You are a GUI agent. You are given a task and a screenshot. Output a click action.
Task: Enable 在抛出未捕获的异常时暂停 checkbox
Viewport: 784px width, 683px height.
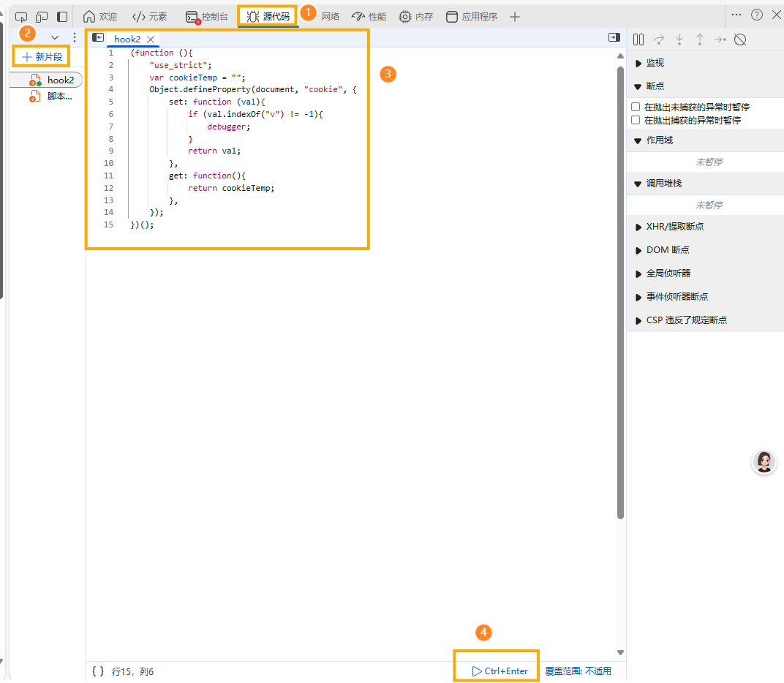click(636, 107)
